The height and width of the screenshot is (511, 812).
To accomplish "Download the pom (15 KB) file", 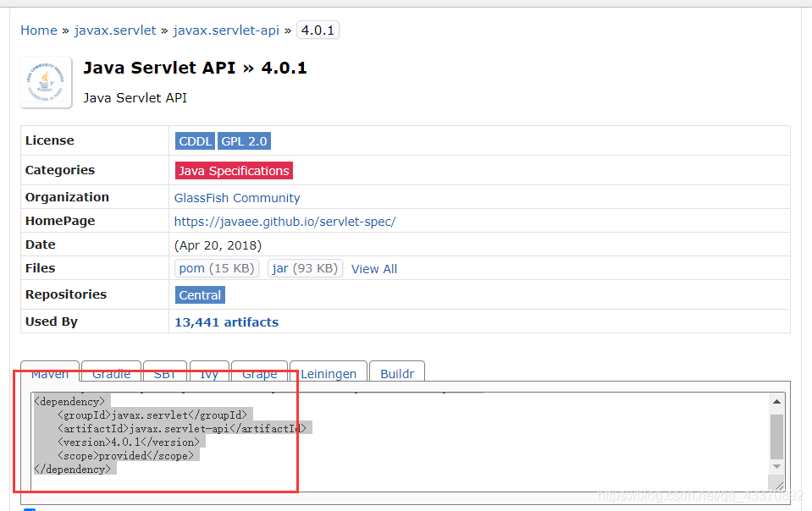I will coord(217,268).
